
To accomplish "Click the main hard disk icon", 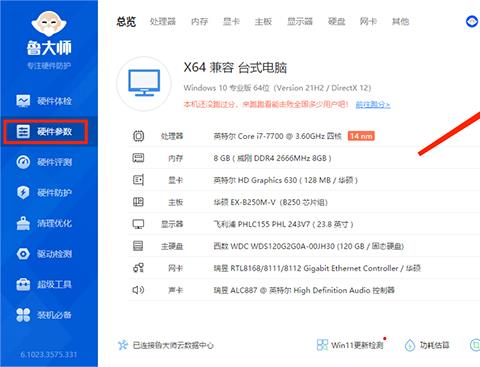I will [x=138, y=246].
